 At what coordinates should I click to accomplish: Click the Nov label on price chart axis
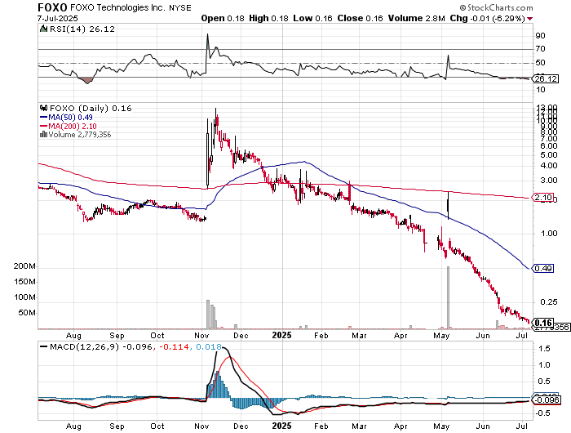coord(202,335)
